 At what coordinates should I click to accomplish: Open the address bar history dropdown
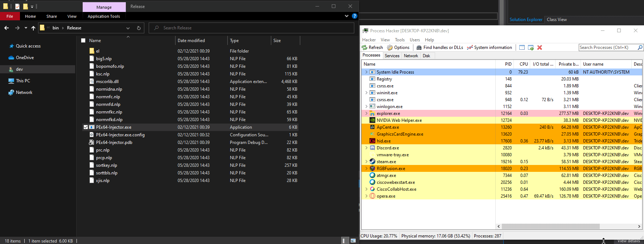pos(128,28)
